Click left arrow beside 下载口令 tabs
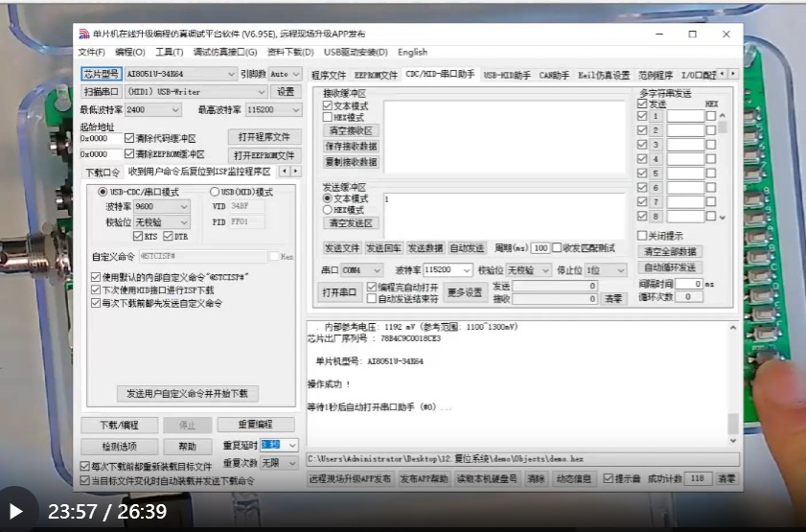The width and height of the screenshot is (806, 532). point(285,172)
